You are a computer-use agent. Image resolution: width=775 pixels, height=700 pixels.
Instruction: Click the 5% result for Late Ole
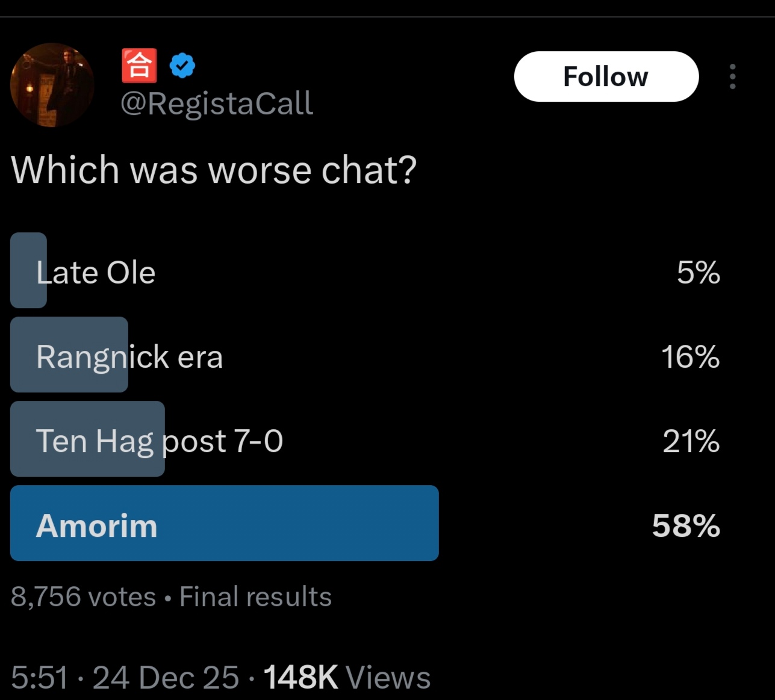pos(698,273)
